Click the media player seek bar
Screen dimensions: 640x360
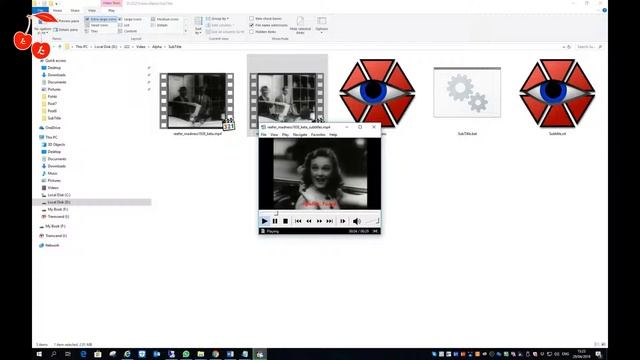click(x=320, y=213)
